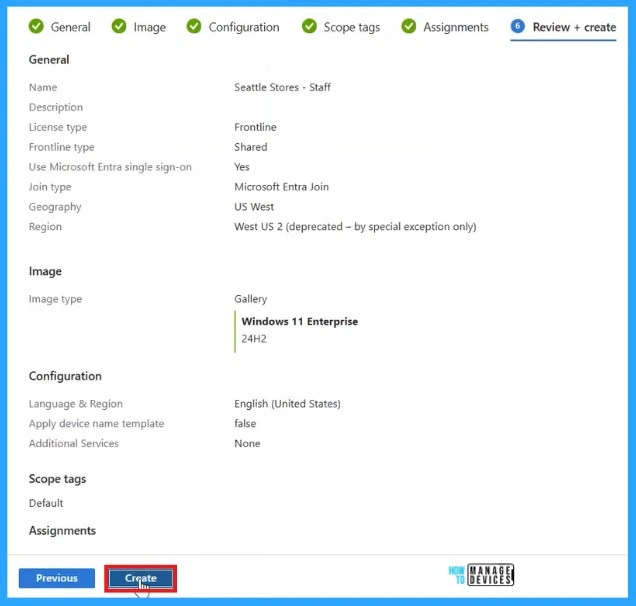Click the 'Image' section heading
Screen dimensions: 636x606
(x=45, y=271)
